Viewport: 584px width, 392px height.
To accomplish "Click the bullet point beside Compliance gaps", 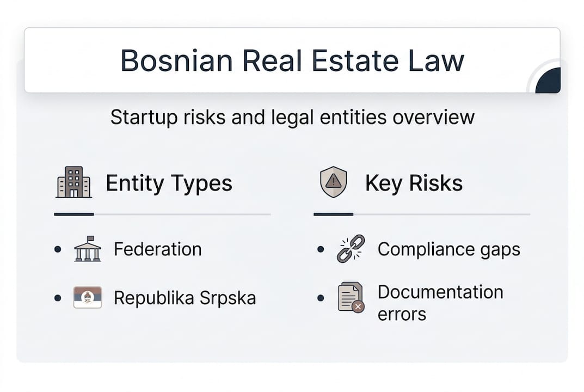I will (321, 250).
